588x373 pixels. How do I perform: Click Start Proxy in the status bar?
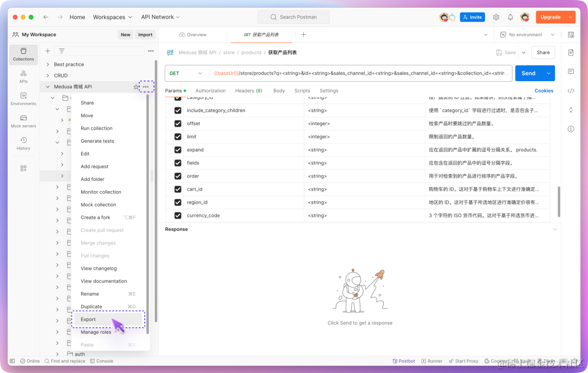[x=463, y=361]
